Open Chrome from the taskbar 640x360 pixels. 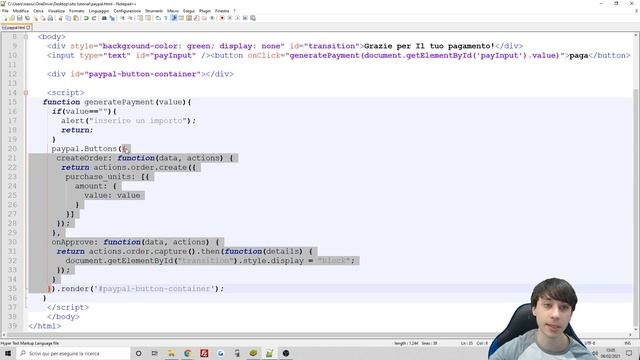coord(188,353)
